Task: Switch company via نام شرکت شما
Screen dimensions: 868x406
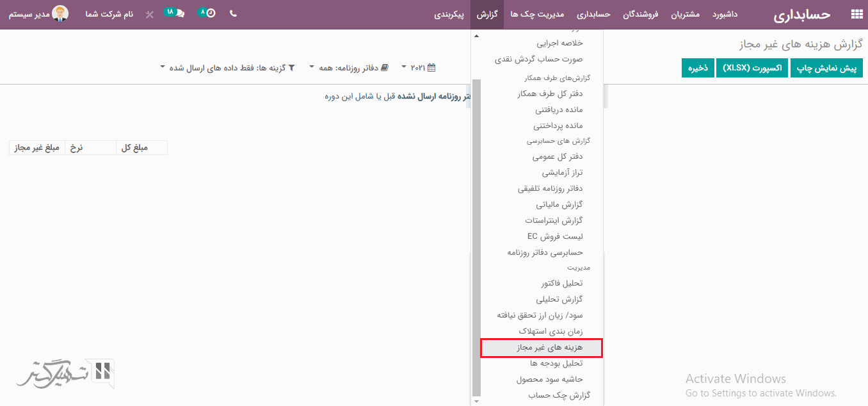Action: point(109,14)
